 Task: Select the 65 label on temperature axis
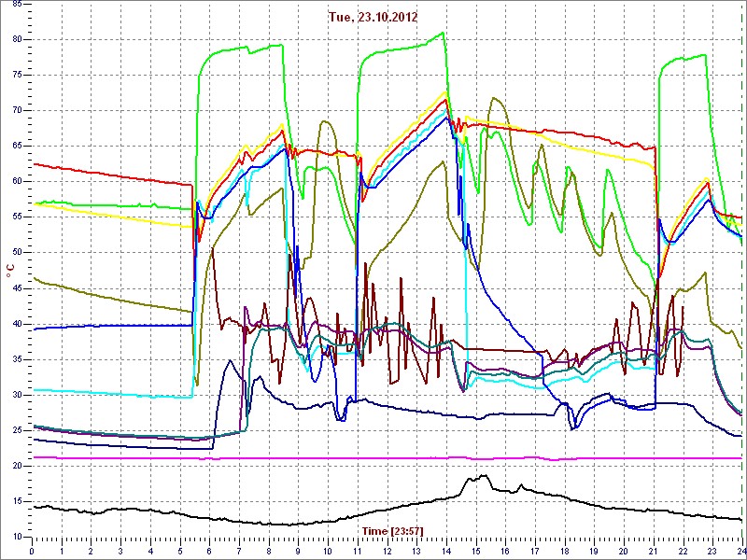pyautogui.click(x=17, y=147)
